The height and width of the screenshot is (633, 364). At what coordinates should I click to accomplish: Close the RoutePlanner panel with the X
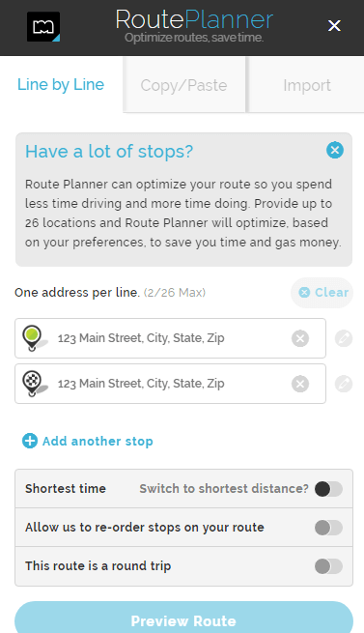pyautogui.click(x=334, y=26)
